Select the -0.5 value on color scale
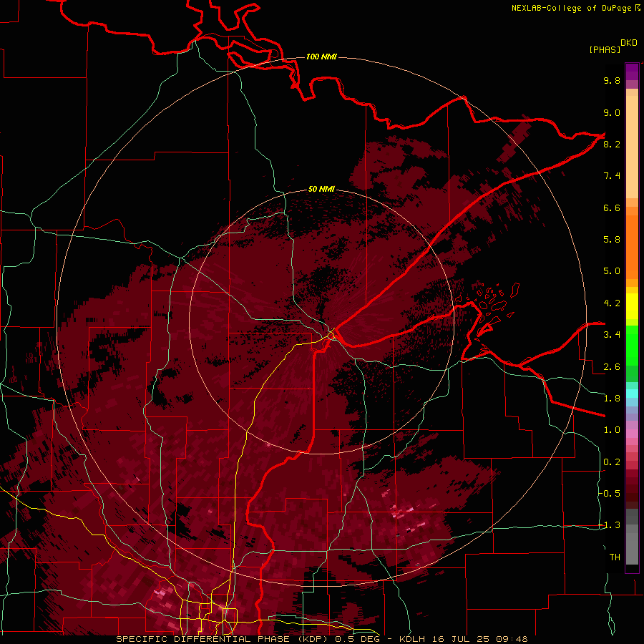This screenshot has height=644, width=644. 609,494
